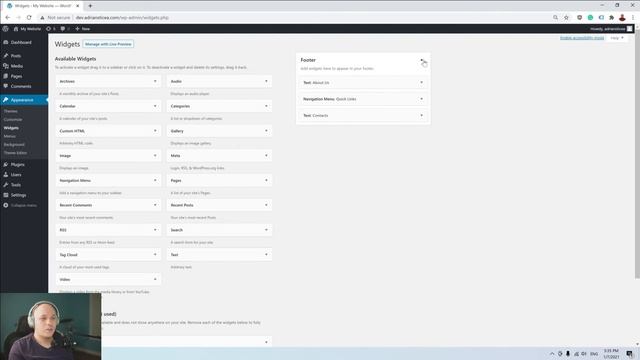Bookmark this page with star icon
This screenshot has height=360, width=640.
(x=566, y=18)
